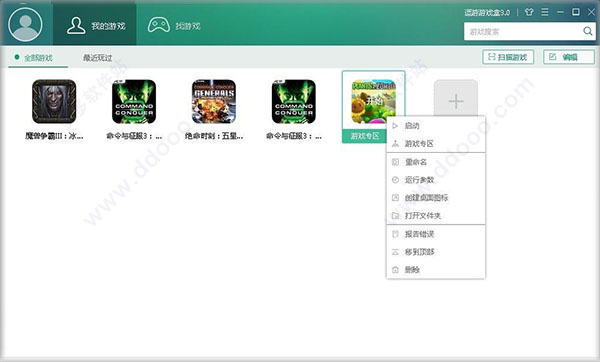600x362 pixels.
Task: Select the 魔兽争霸III game icon
Action: click(54, 101)
